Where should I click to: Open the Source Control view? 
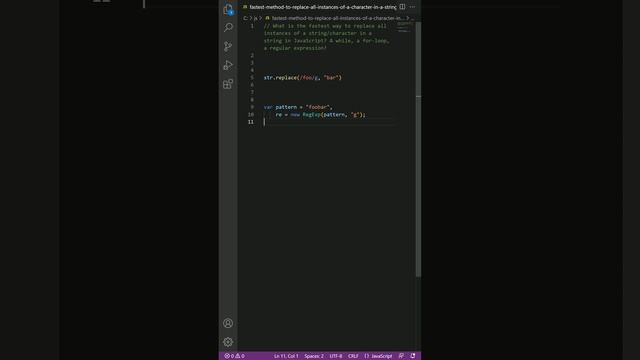(x=228, y=46)
